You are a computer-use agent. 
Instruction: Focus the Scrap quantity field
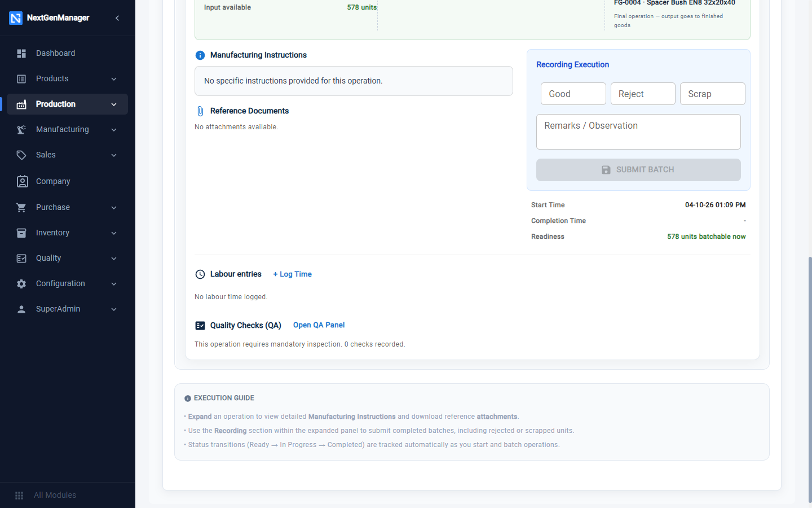[x=713, y=94]
